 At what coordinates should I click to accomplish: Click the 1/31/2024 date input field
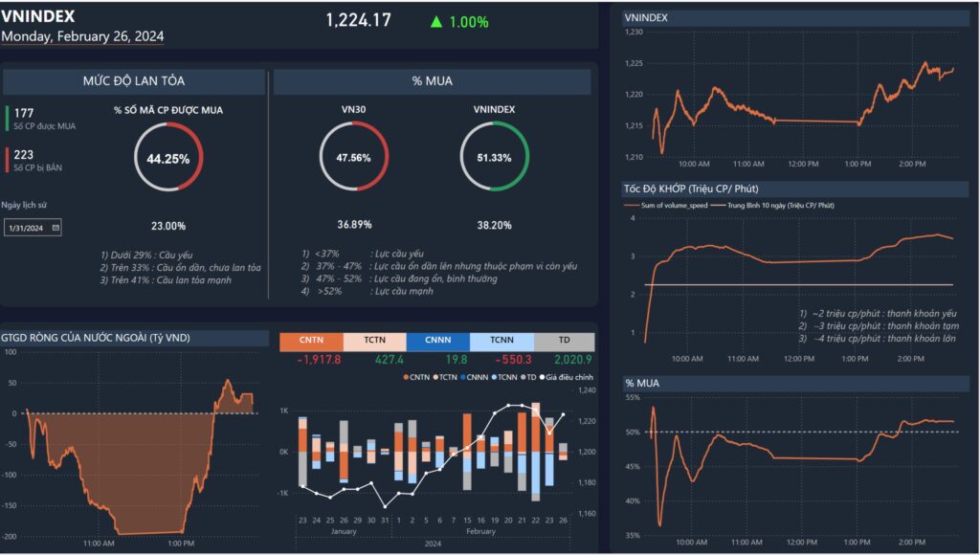pyautogui.click(x=27, y=228)
